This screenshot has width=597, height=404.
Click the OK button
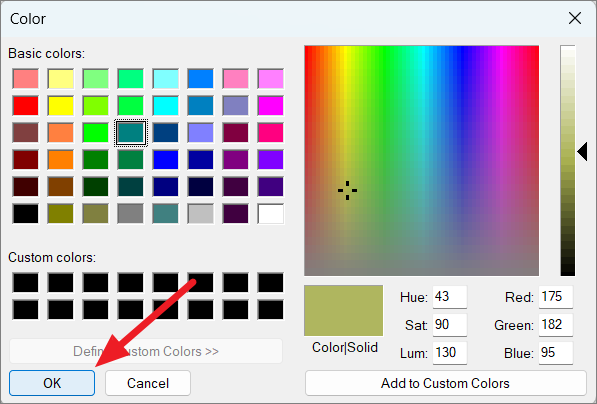pyautogui.click(x=52, y=383)
